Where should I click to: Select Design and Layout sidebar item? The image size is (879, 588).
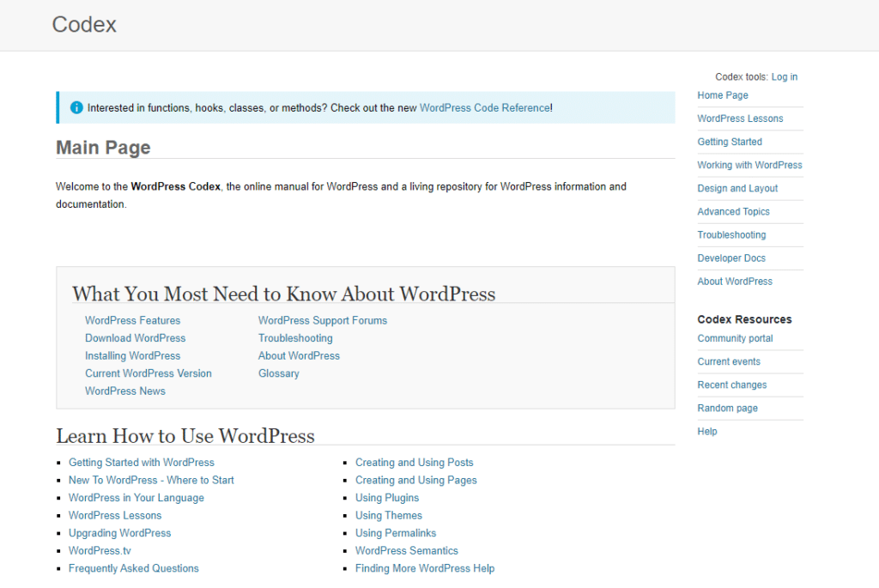[x=737, y=188]
